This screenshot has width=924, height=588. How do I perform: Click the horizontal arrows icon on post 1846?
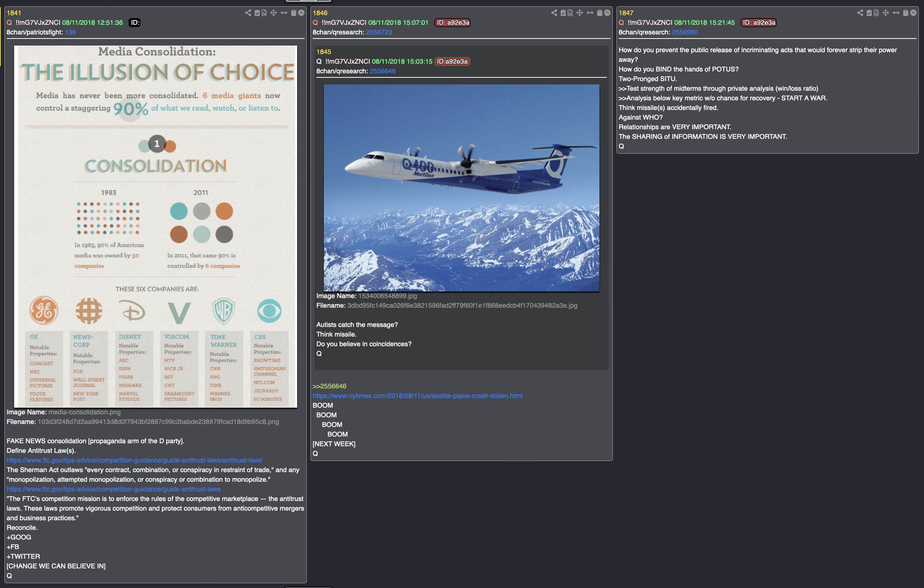pyautogui.click(x=590, y=13)
